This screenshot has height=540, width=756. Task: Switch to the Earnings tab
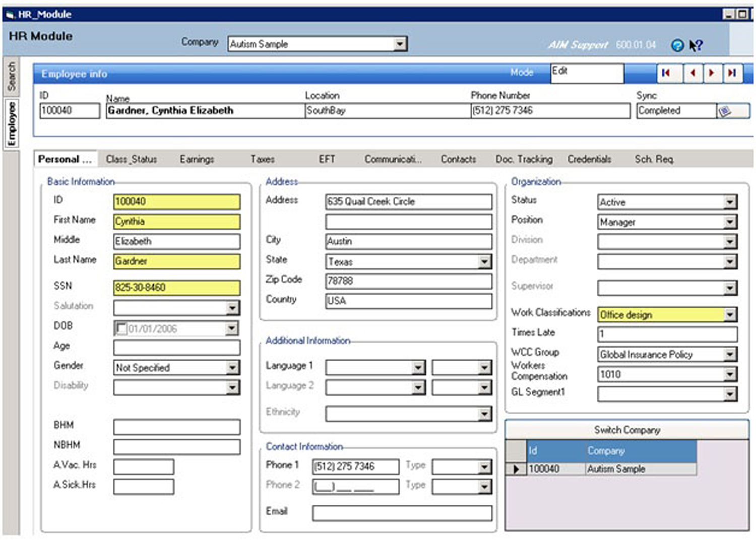pos(197,159)
